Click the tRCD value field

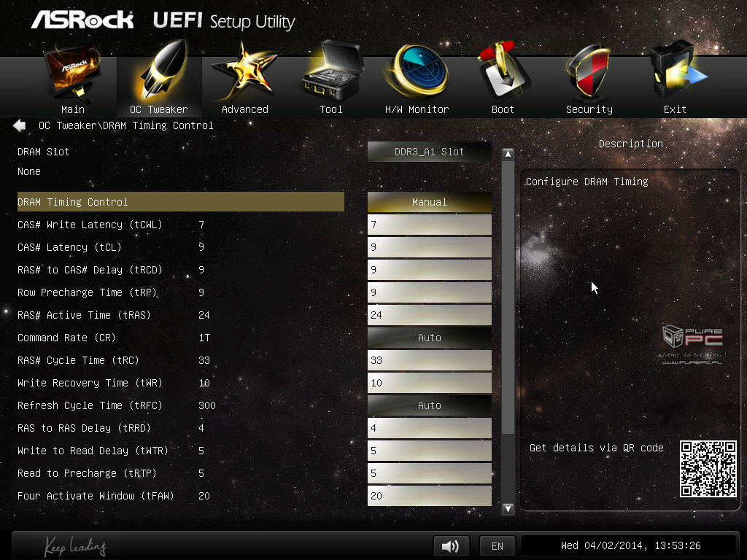click(x=429, y=270)
